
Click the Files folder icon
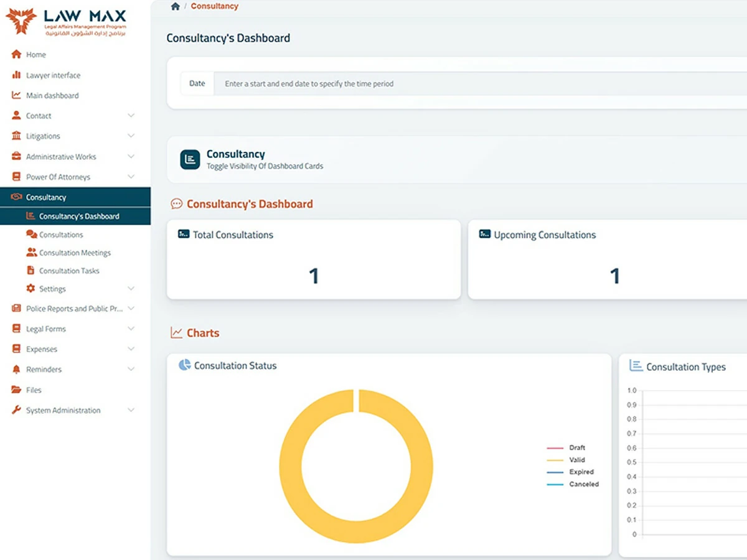[x=16, y=390]
